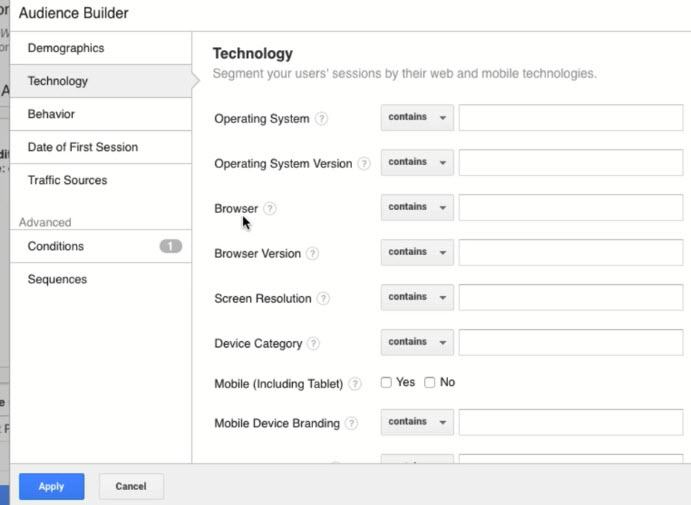
Task: Click help icon beside Operating System Version
Action: [364, 164]
